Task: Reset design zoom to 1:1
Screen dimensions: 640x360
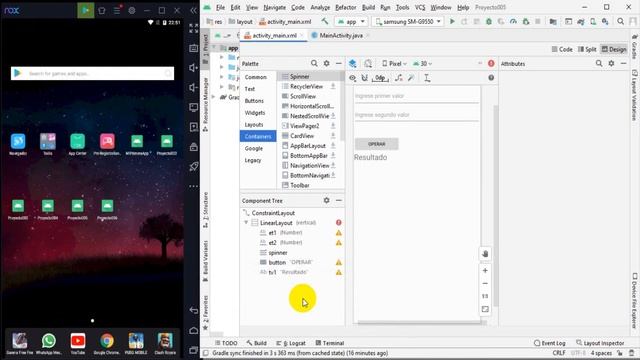Action: tap(485, 296)
